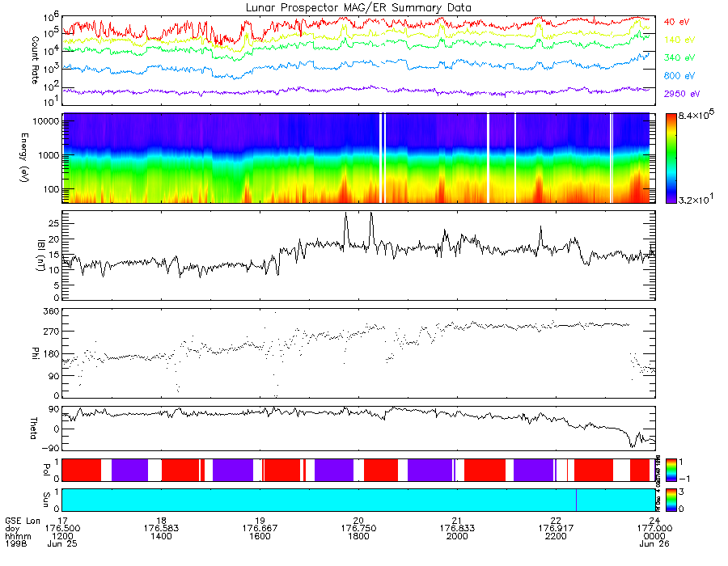This screenshot has width=728, height=566.
Task: Click the '2000' time tick label
Action: (x=457, y=536)
